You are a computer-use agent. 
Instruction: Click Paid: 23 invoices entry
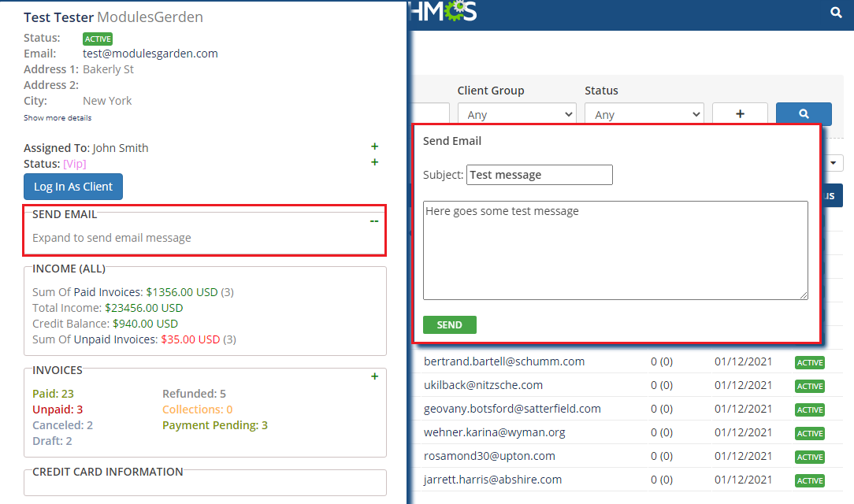click(x=53, y=394)
